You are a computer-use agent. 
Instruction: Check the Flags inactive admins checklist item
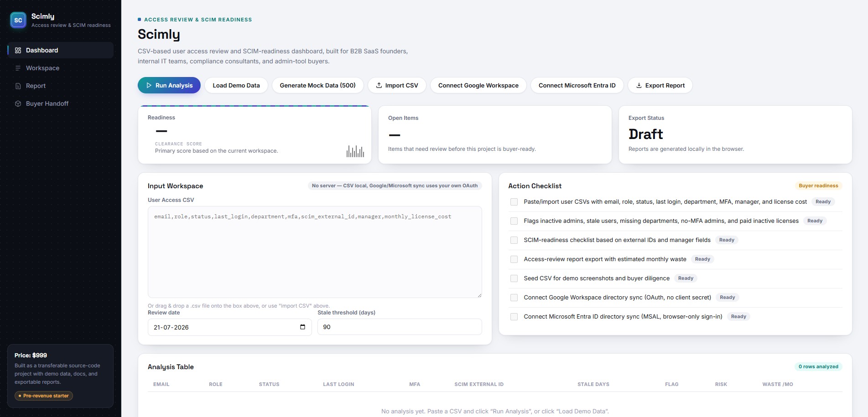[x=514, y=221]
